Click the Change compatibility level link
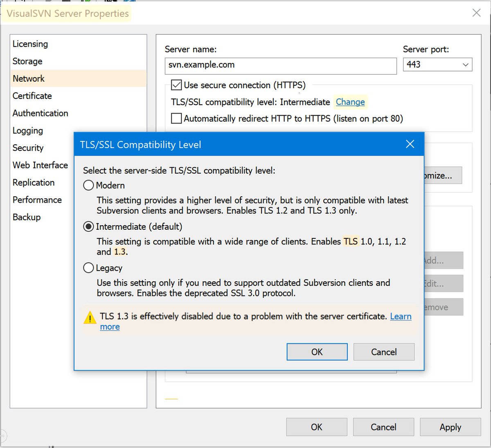 pyautogui.click(x=350, y=102)
